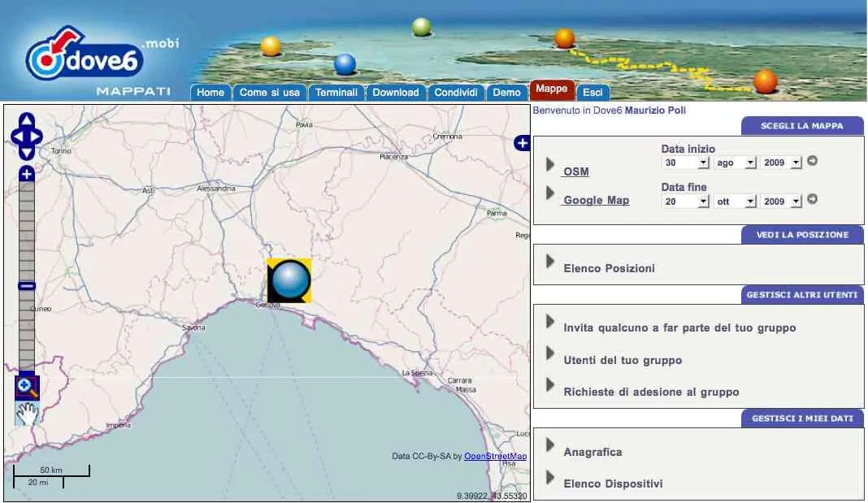Click the Data fine label
This screenshot has height=503, width=868.
pos(684,187)
